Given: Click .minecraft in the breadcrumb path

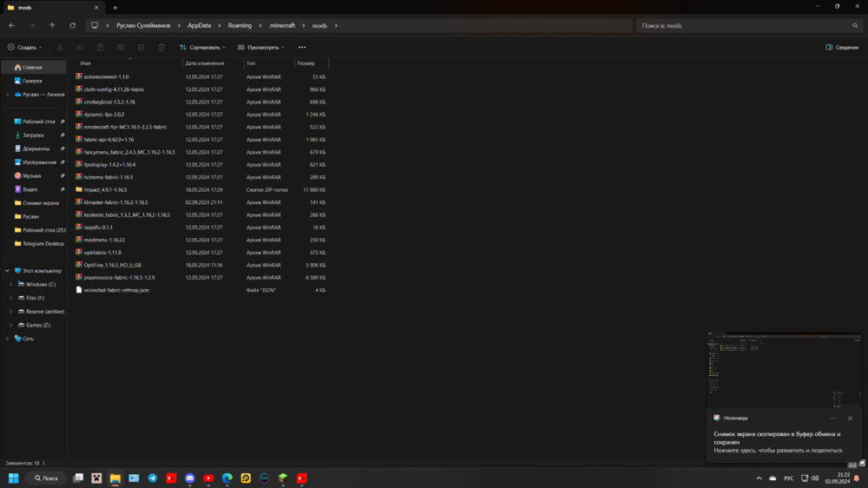Looking at the screenshot, I should (282, 25).
